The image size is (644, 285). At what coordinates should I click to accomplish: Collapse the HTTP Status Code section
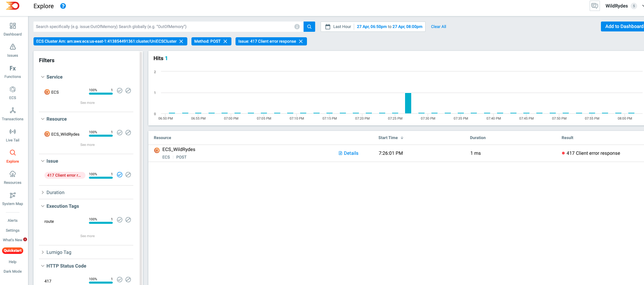point(43,266)
